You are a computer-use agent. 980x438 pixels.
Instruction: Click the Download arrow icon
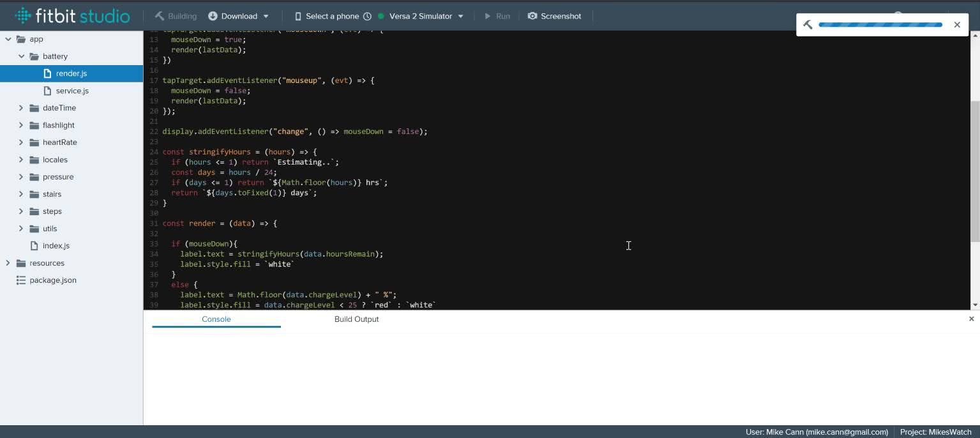pyautogui.click(x=213, y=16)
